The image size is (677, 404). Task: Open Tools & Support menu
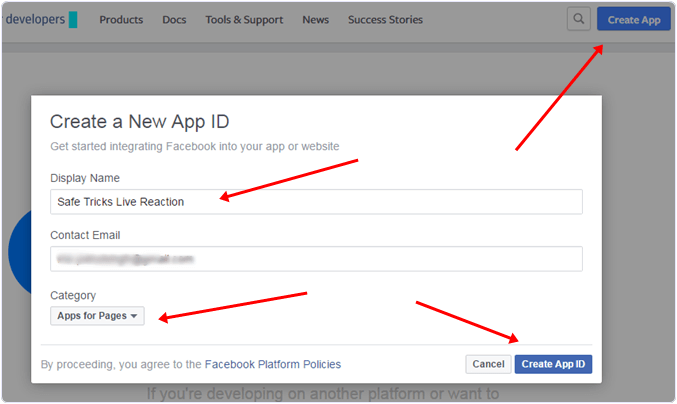244,19
